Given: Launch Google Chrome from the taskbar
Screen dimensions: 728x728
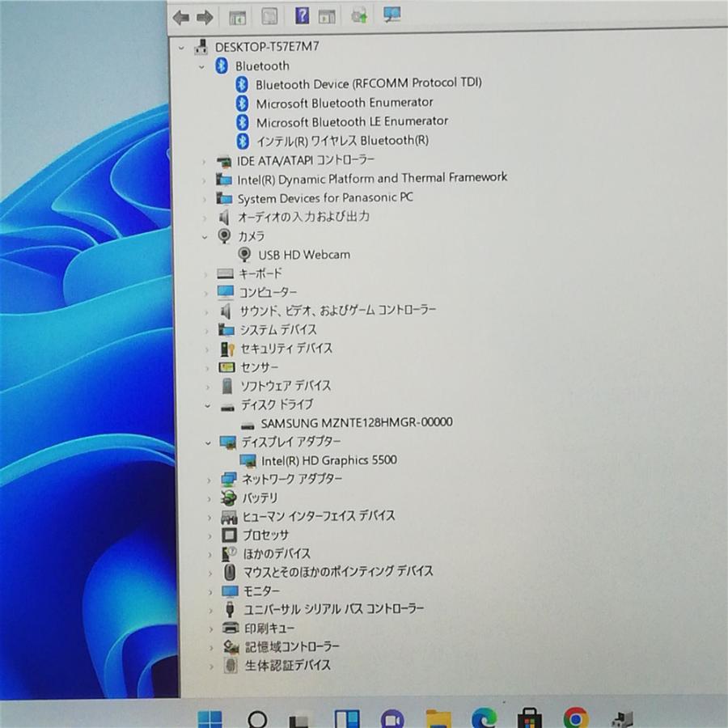Looking at the screenshot, I should [576, 718].
